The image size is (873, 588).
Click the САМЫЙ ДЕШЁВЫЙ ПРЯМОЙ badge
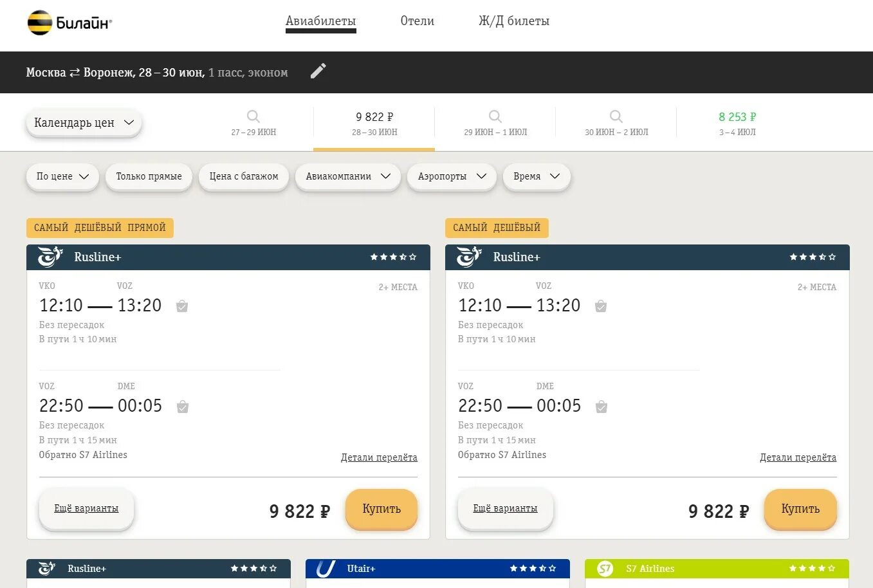point(100,228)
